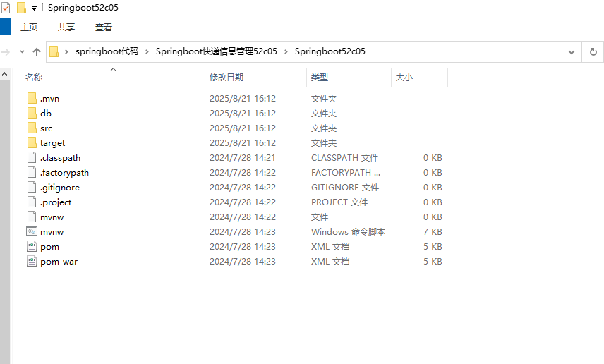
Task: Select the target folder name
Action: [x=53, y=143]
